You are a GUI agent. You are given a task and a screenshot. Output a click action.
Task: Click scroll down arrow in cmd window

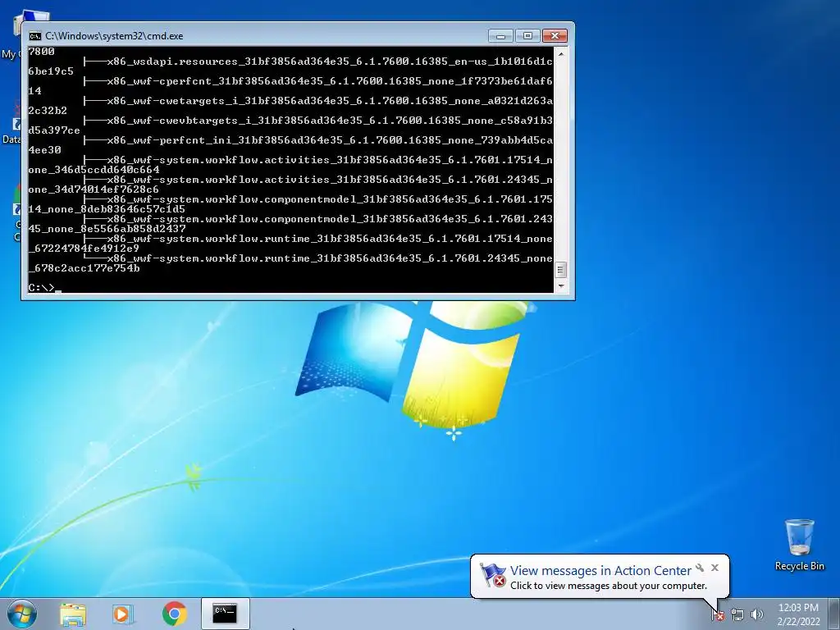click(561, 286)
